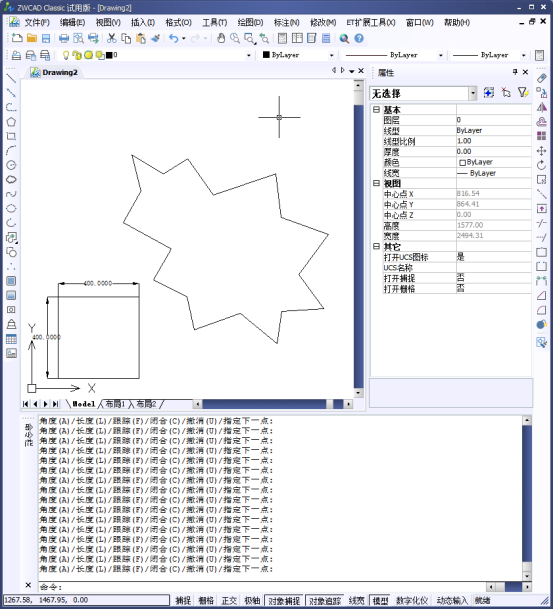Image resolution: width=554 pixels, height=610 pixels.
Task: Switch to the 布局1 layout tab
Action: coord(115,404)
